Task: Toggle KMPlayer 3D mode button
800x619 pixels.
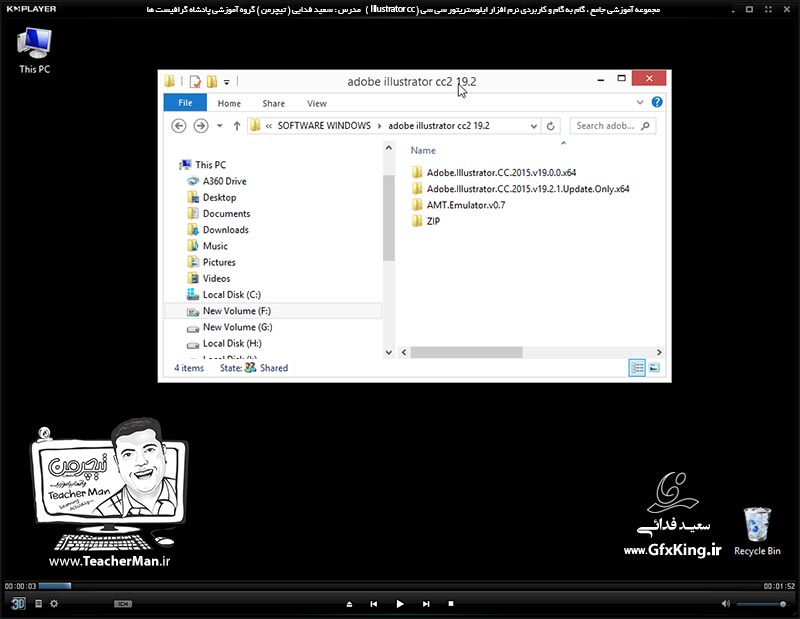Action: [x=18, y=604]
